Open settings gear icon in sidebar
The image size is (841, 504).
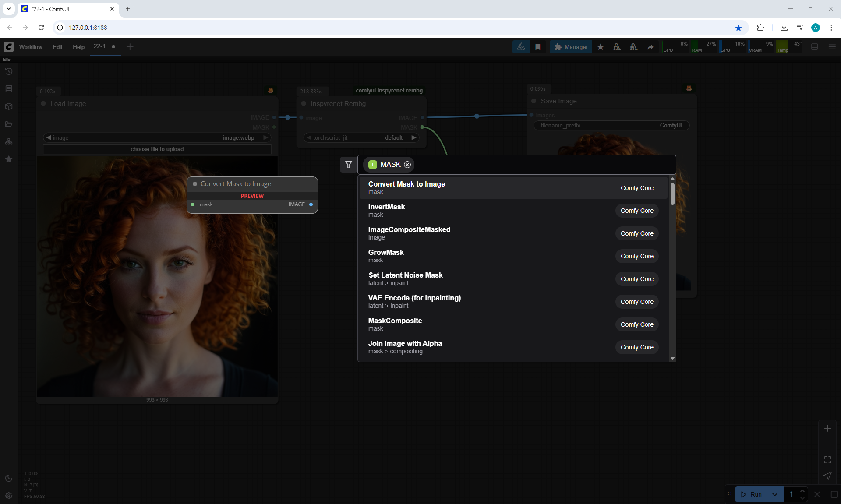(8, 495)
